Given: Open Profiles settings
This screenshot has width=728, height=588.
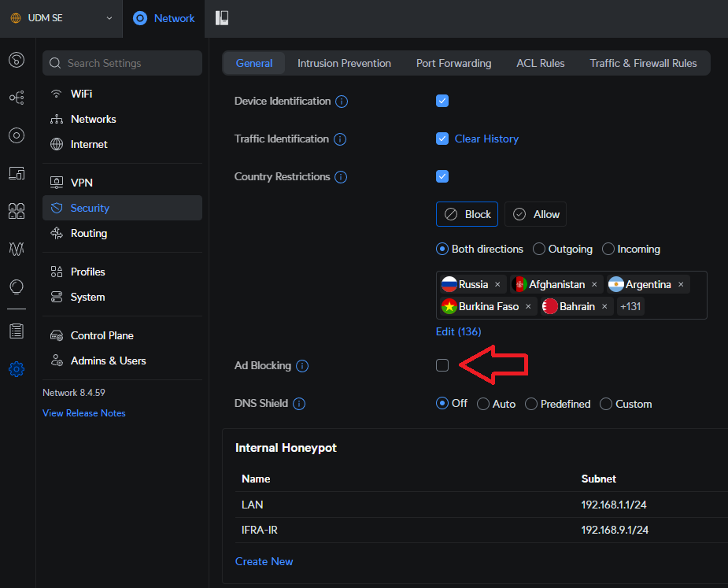Looking at the screenshot, I should [x=122, y=272].
